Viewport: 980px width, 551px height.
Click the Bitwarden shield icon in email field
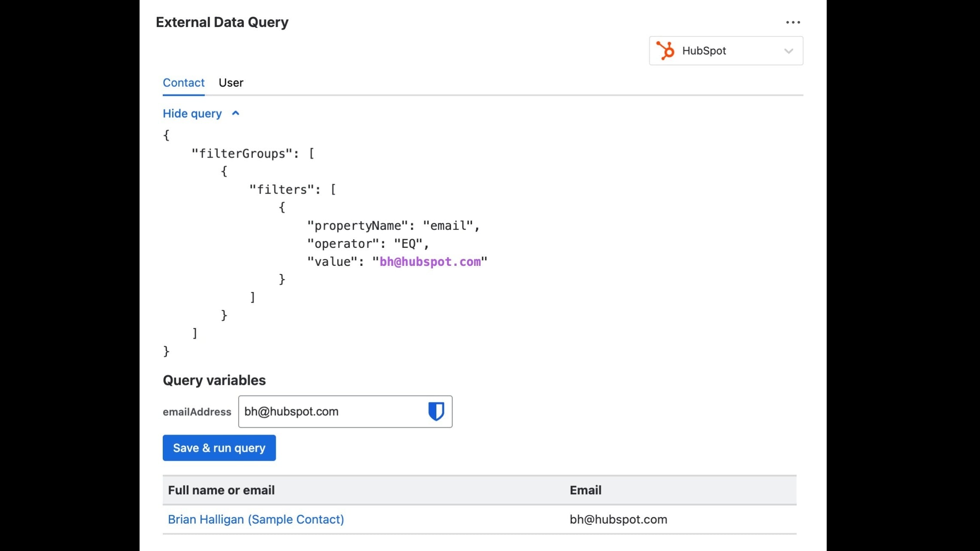(436, 411)
